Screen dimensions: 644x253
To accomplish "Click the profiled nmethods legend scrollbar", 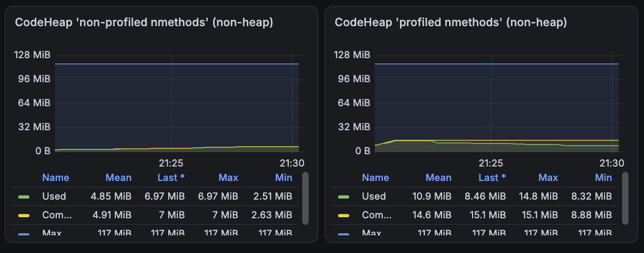I will click(625, 198).
